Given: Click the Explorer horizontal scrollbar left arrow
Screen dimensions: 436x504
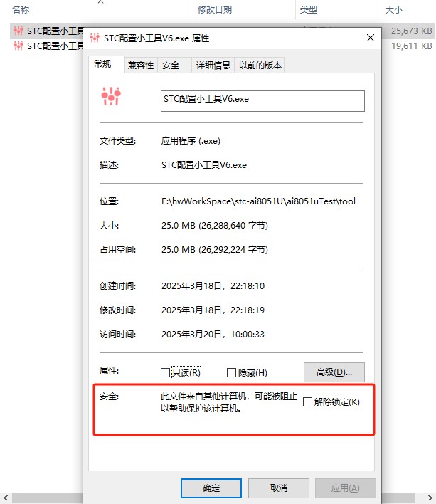Looking at the screenshot, I should click(x=6, y=498).
